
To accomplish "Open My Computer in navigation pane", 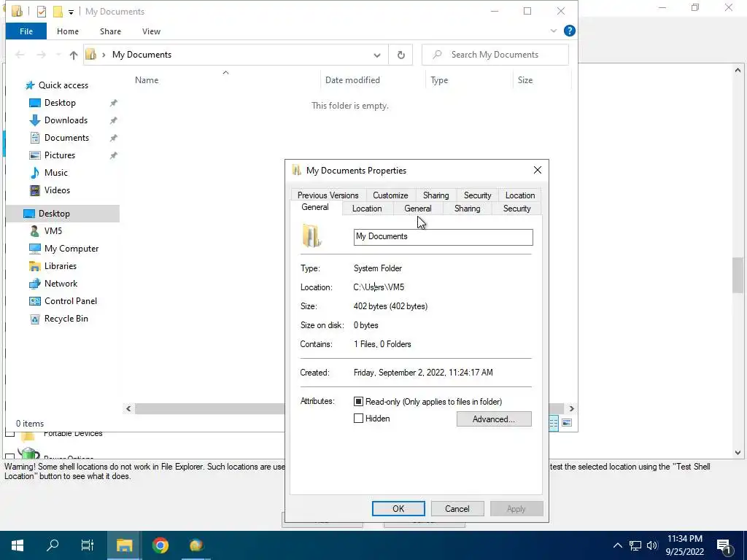I will (x=71, y=249).
